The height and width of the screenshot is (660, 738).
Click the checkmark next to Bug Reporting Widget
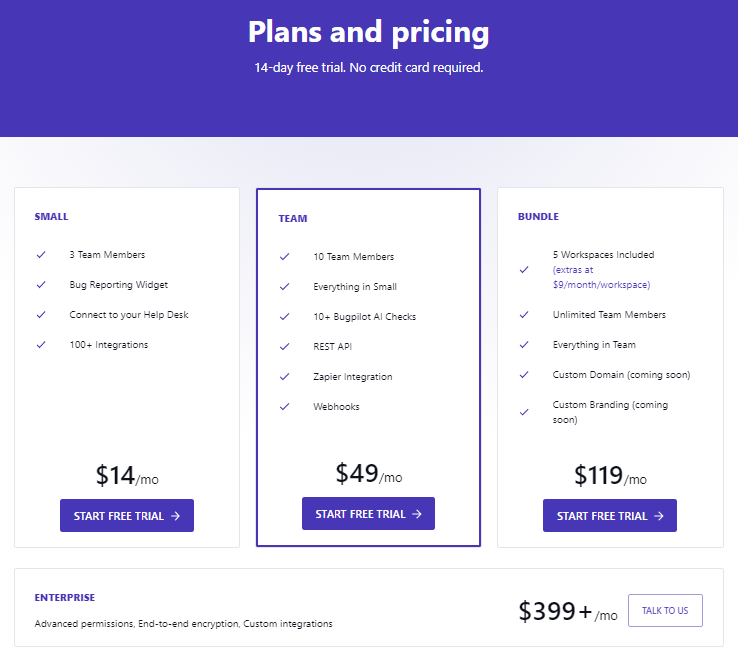(x=41, y=285)
